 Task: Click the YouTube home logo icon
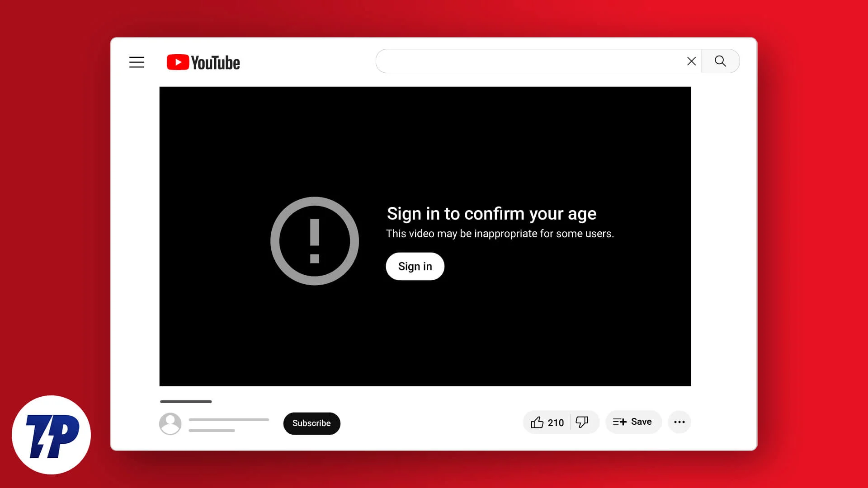coord(203,62)
